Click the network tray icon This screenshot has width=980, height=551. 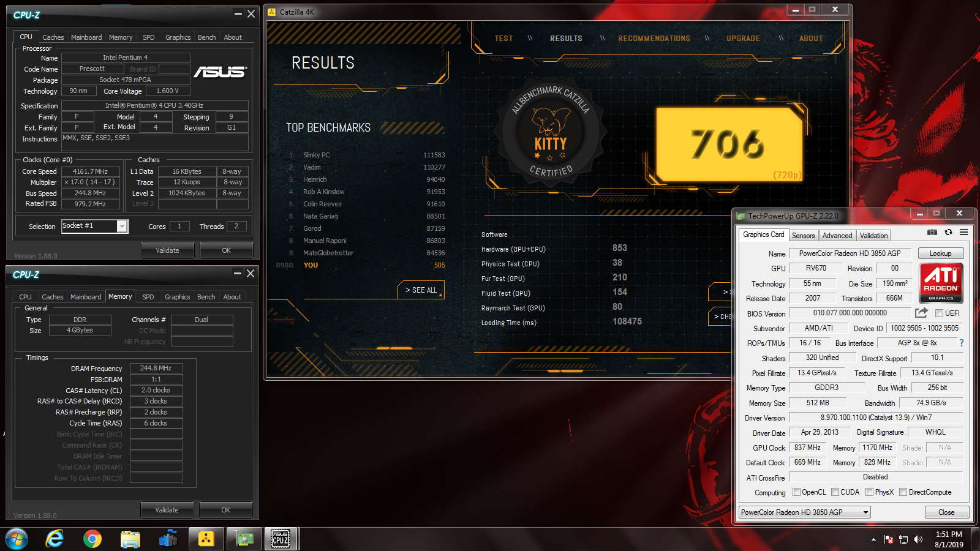pos(903,539)
